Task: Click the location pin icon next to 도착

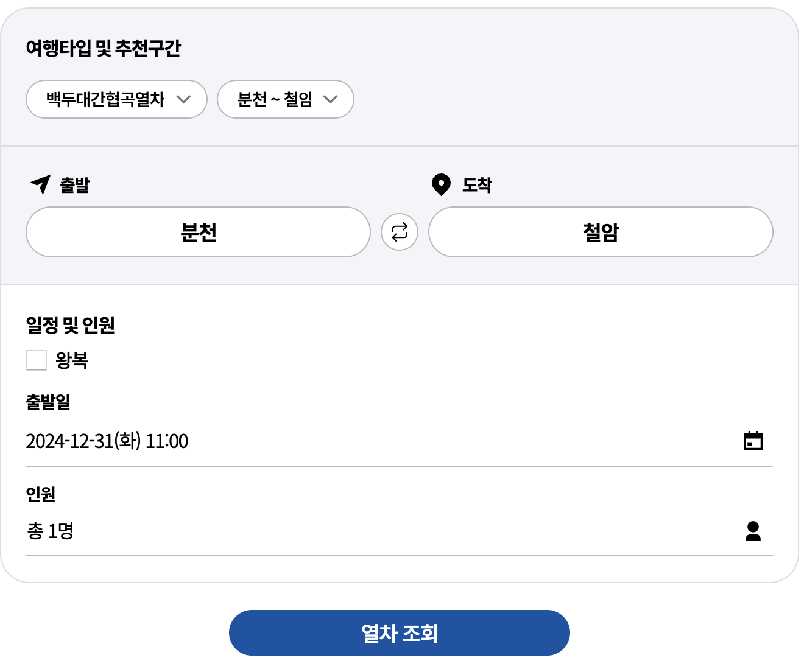Action: click(x=440, y=184)
